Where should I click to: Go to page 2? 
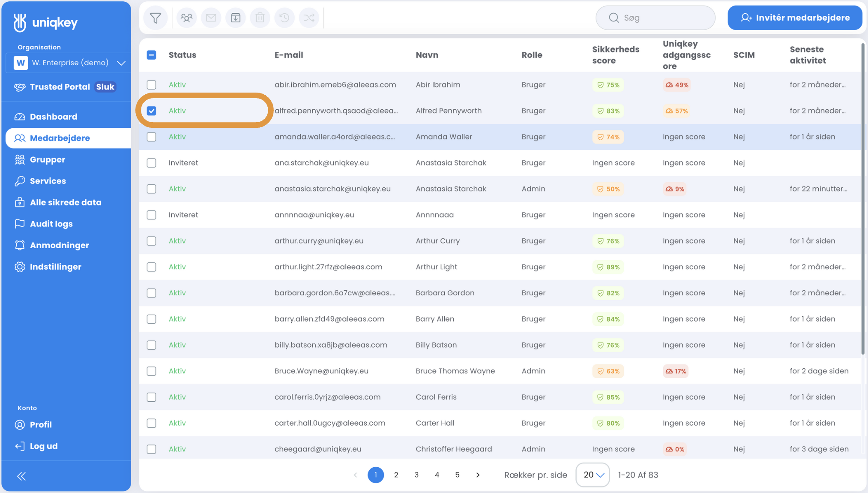(396, 475)
